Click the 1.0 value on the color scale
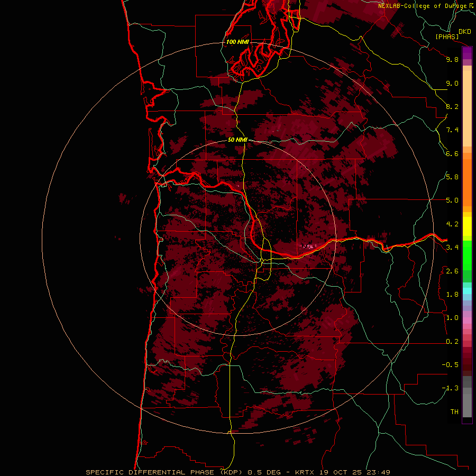 [x=452, y=318]
